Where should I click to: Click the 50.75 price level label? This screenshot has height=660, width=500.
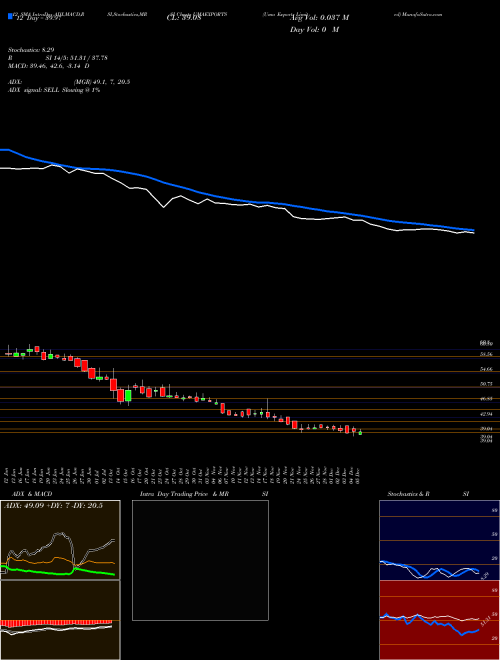point(487,384)
